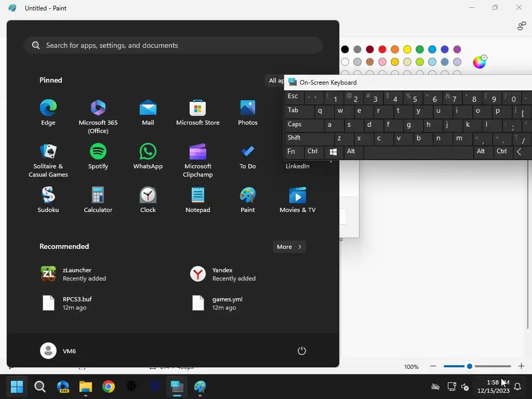Pick the yellow color swatch in Paint

[407, 49]
